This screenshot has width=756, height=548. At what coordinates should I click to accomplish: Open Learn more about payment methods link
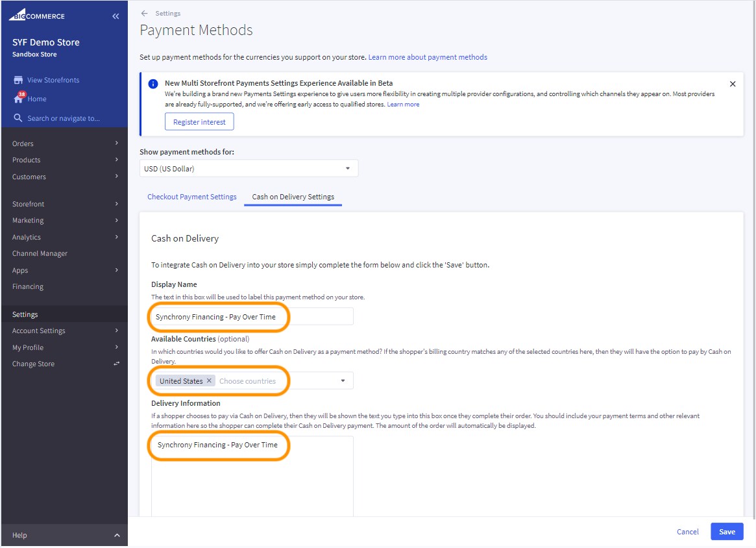click(x=428, y=57)
